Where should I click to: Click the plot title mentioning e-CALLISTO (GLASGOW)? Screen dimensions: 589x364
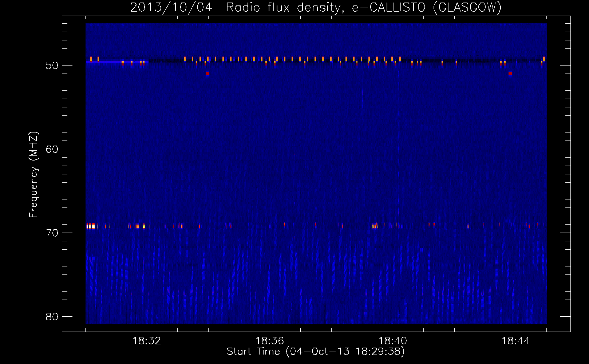pyautogui.click(x=316, y=7)
